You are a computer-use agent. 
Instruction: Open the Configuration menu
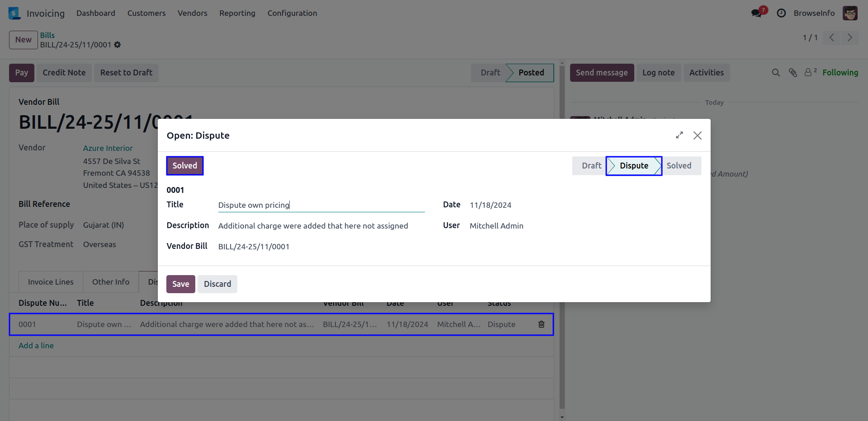[292, 13]
